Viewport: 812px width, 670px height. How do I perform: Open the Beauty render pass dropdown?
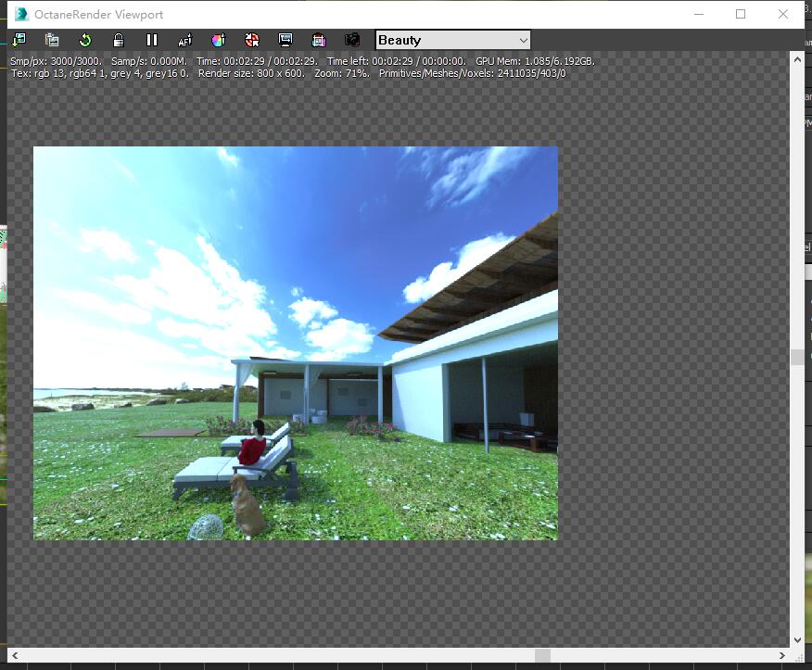coord(452,40)
